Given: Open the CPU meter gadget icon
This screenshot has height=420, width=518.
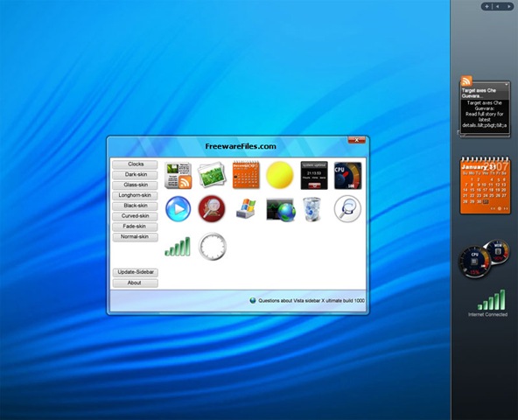Looking at the screenshot, I should (347, 176).
